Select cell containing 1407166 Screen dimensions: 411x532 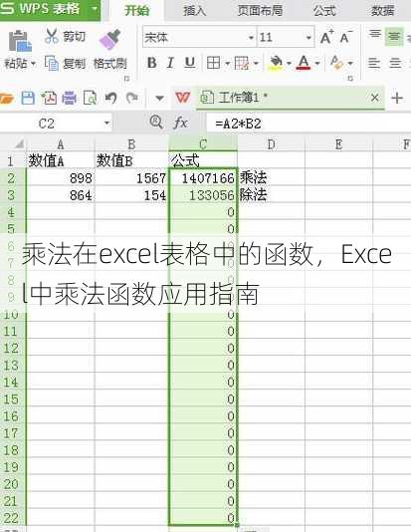203,177
